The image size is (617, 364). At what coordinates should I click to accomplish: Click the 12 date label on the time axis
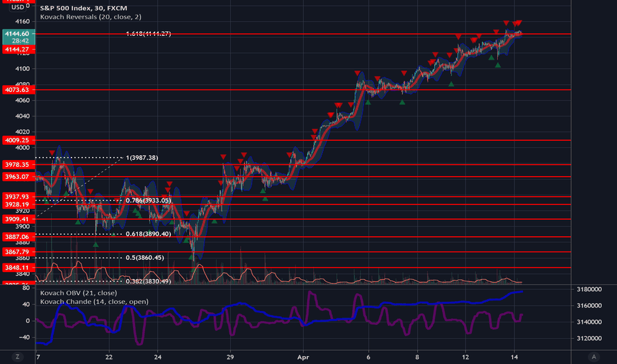pos(465,357)
